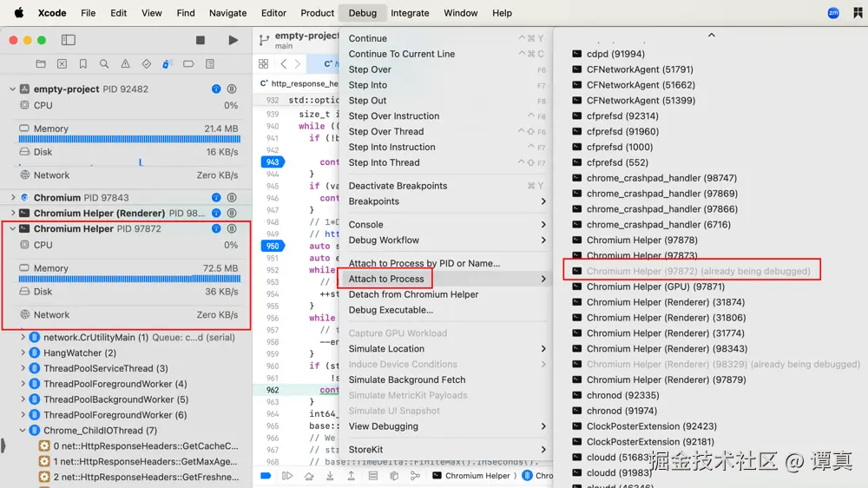Open the Integrate menu
868x488 pixels.
[410, 13]
